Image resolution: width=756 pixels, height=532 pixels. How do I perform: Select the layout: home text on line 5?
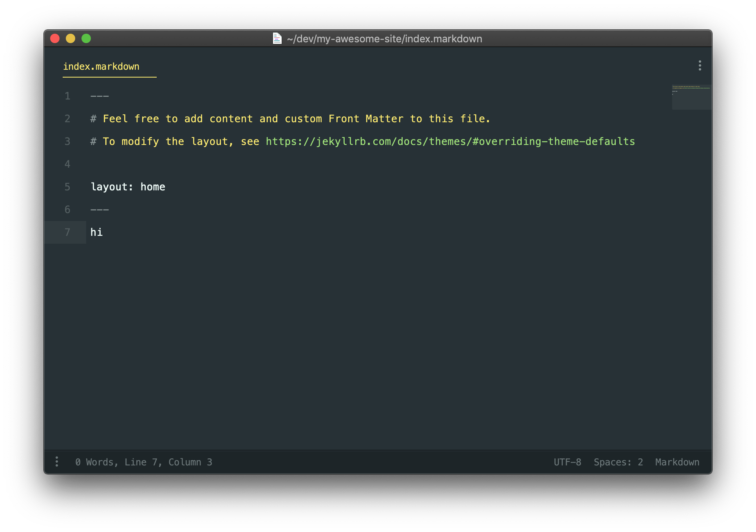128,187
